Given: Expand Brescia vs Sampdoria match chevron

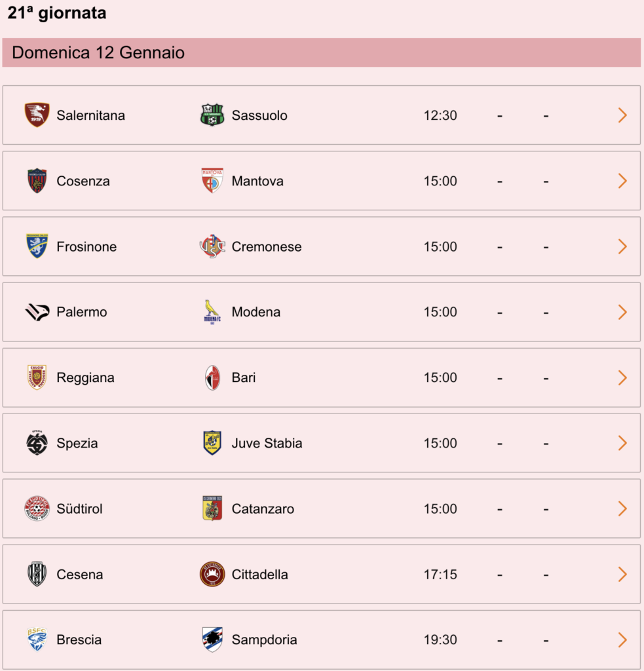Looking at the screenshot, I should tap(622, 640).
